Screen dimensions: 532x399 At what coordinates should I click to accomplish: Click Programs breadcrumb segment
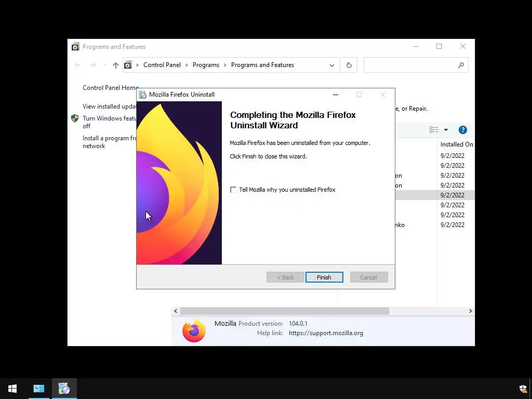point(206,65)
